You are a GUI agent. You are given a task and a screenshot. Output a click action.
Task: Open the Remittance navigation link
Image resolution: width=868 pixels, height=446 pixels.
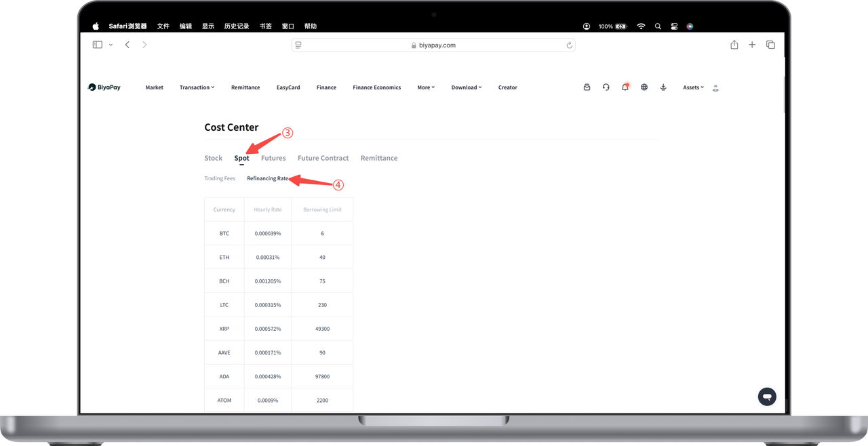point(245,87)
